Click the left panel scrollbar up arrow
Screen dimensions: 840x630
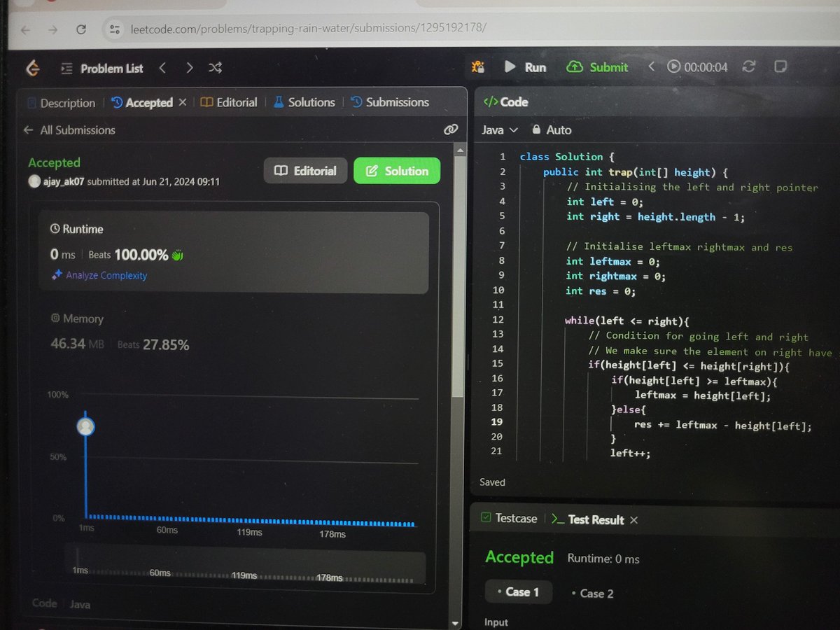pyautogui.click(x=459, y=150)
